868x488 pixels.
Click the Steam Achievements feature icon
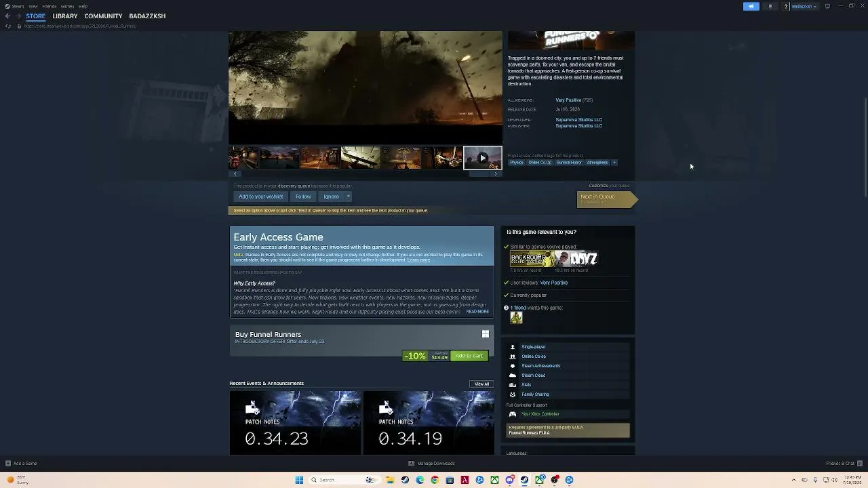[x=513, y=366]
